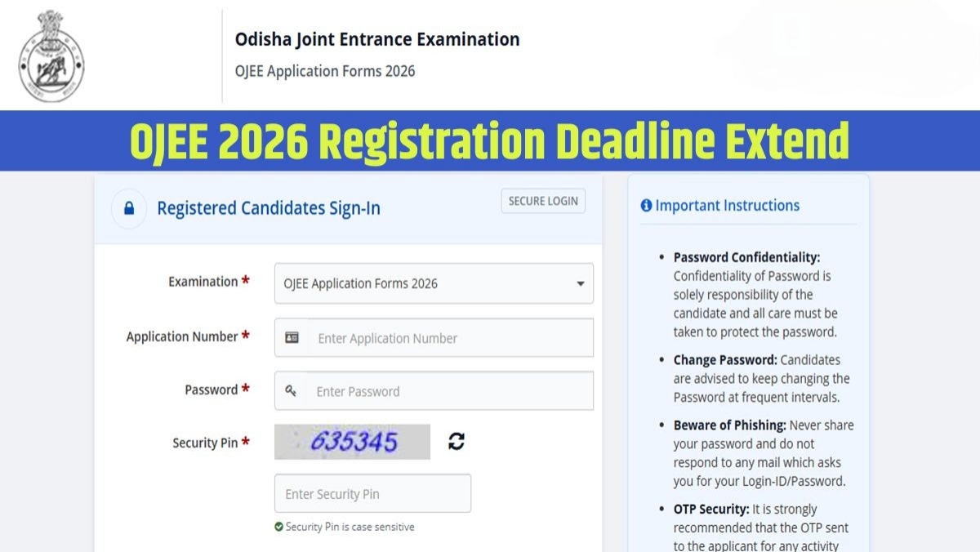Click the Odisha Joint Entrance Examination heading

tap(376, 38)
